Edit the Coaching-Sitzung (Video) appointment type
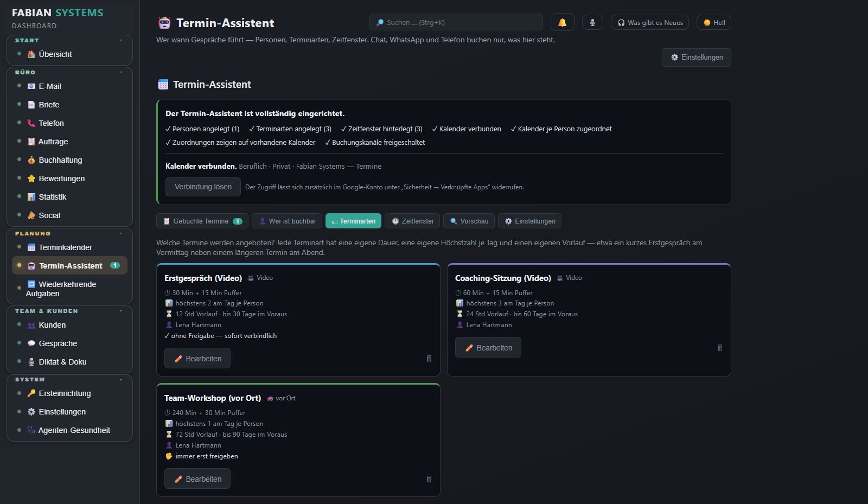 point(488,348)
